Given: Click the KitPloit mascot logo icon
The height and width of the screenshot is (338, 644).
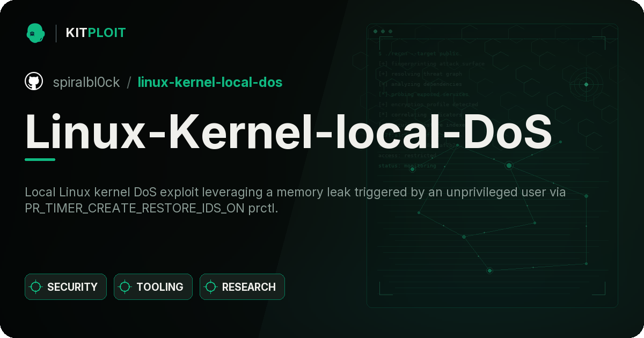Looking at the screenshot, I should pyautogui.click(x=35, y=33).
